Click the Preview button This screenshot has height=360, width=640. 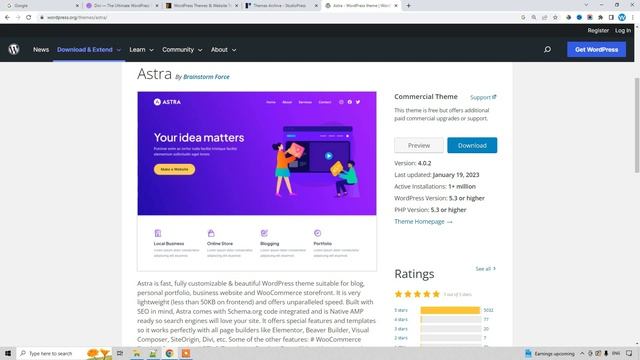click(x=419, y=145)
